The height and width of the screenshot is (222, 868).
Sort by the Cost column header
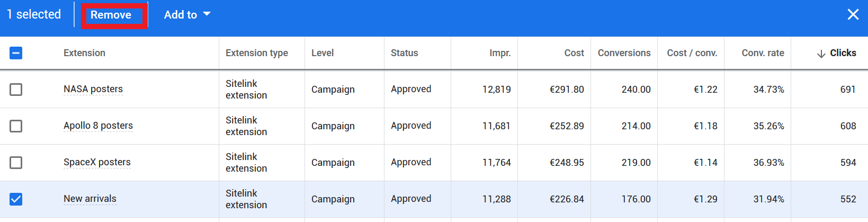coord(574,53)
